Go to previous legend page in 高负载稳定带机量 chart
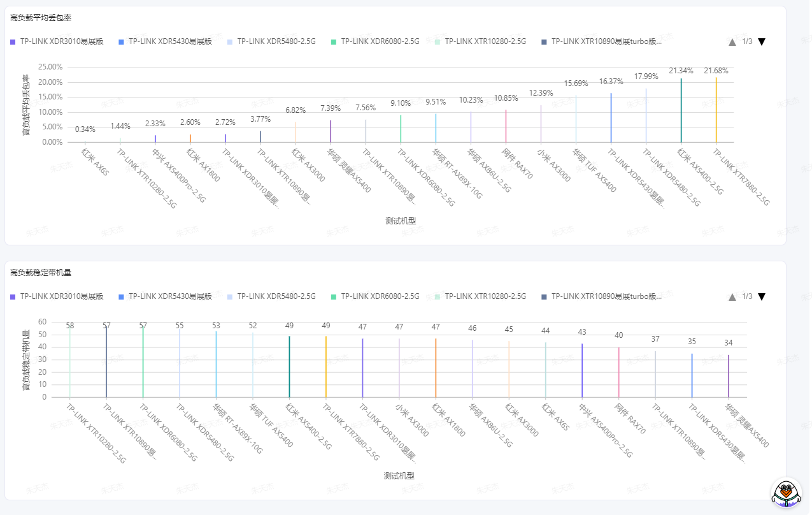The width and height of the screenshot is (812, 515). (x=732, y=296)
